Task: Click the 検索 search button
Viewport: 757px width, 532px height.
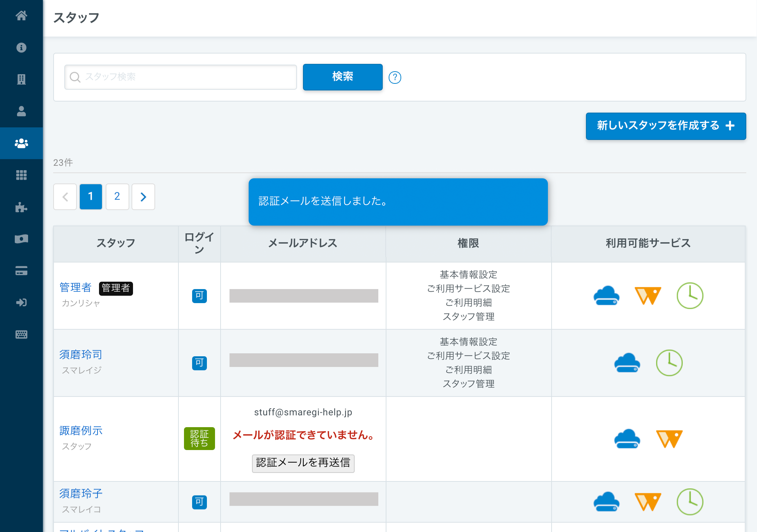Action: (342, 77)
